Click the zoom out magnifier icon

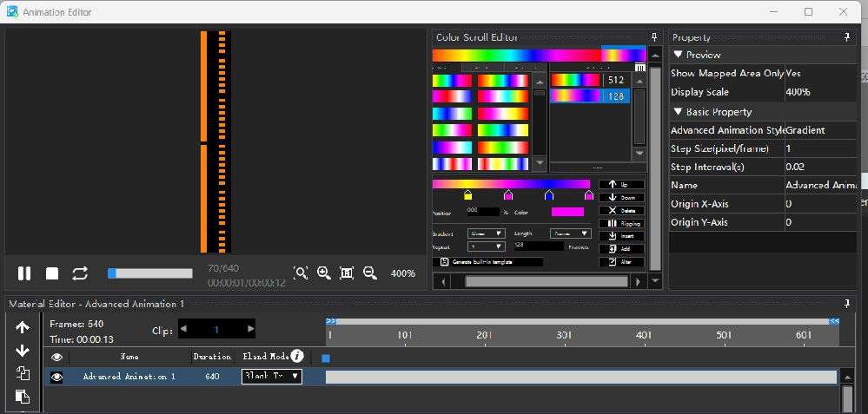(370, 273)
